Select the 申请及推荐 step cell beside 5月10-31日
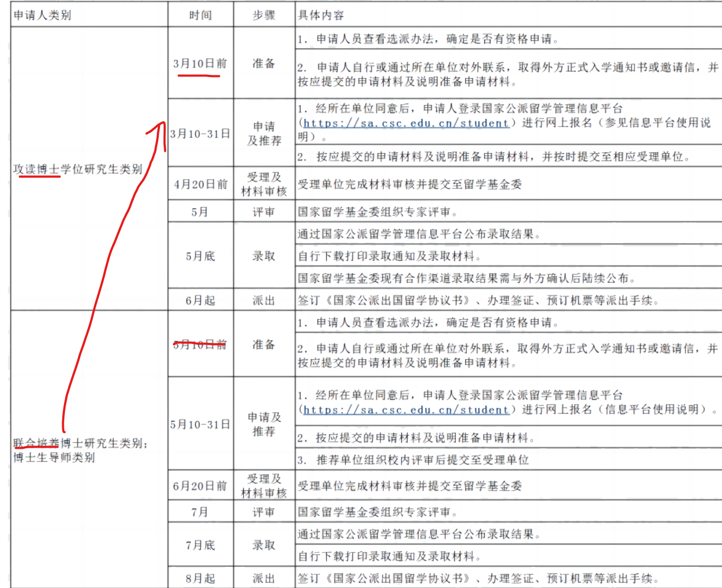The height and width of the screenshot is (588, 722). 264,424
